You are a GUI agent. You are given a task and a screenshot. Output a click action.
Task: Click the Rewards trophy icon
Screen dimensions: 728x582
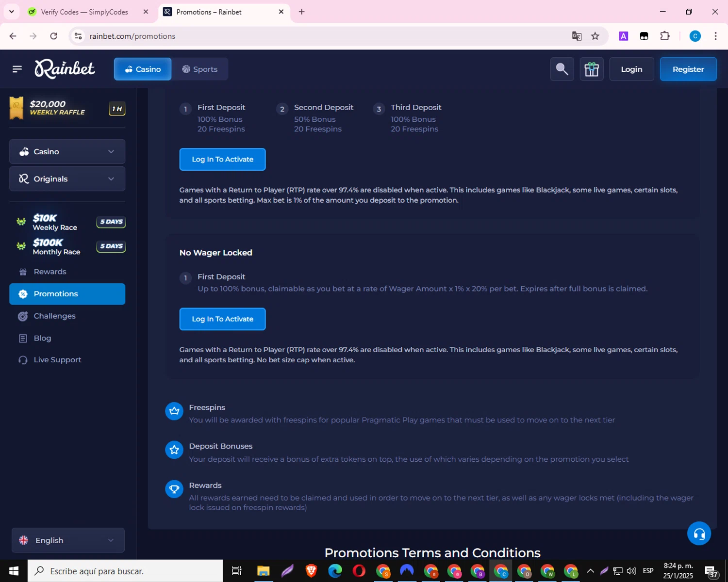click(x=174, y=488)
